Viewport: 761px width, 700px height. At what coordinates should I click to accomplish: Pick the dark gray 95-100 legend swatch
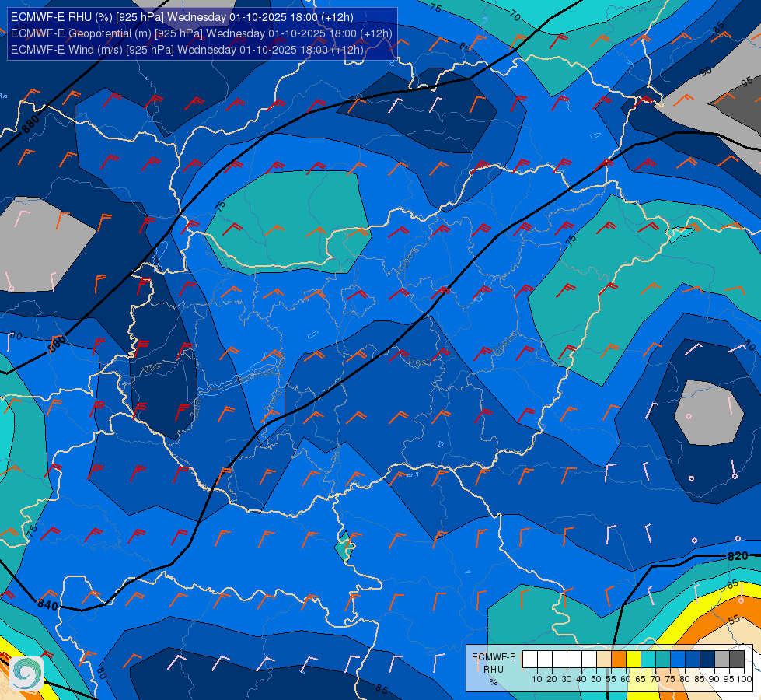[737, 659]
